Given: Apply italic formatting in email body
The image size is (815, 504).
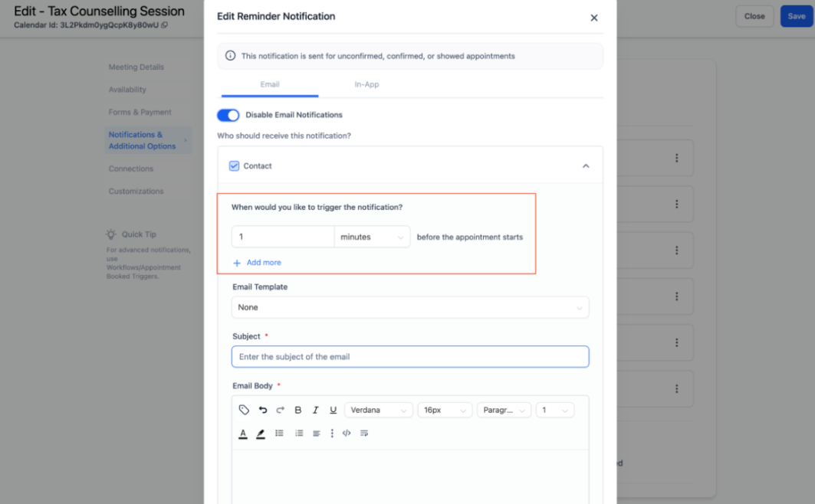Looking at the screenshot, I should 315,410.
